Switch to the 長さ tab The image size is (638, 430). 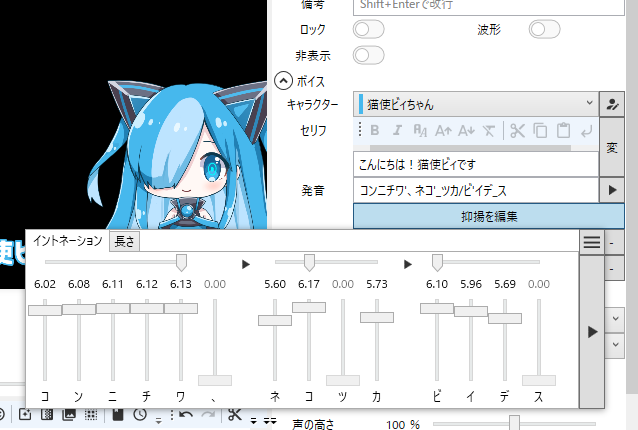point(125,241)
